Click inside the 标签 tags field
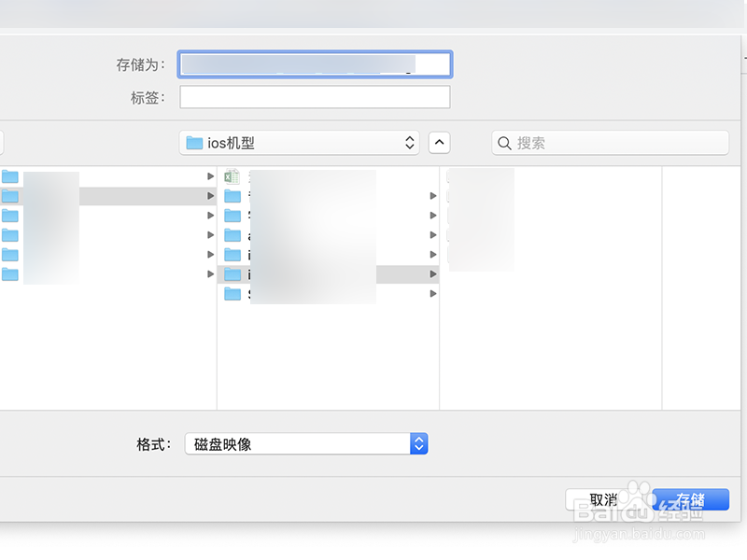Viewport: 747px width, 560px height. [315, 96]
